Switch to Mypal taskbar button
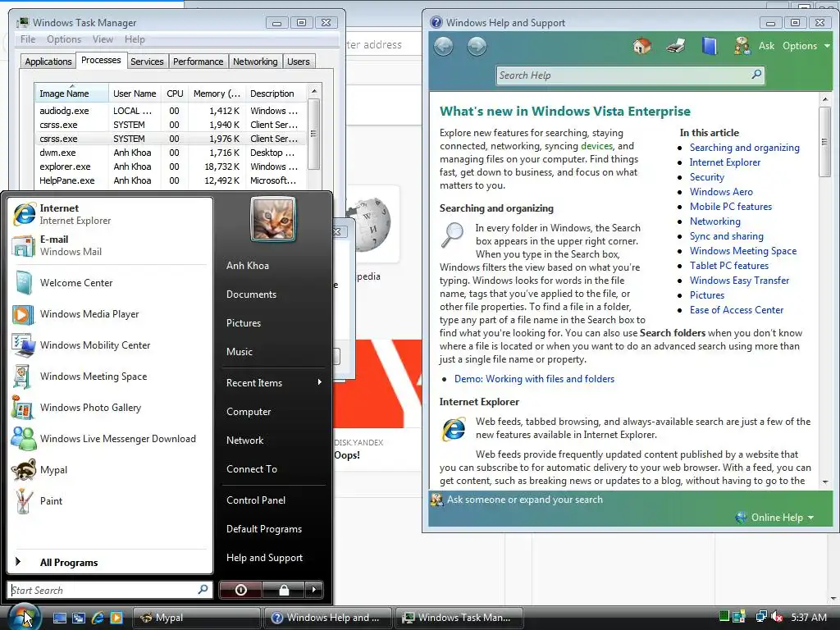Image resolution: width=840 pixels, height=630 pixels. (x=195, y=618)
